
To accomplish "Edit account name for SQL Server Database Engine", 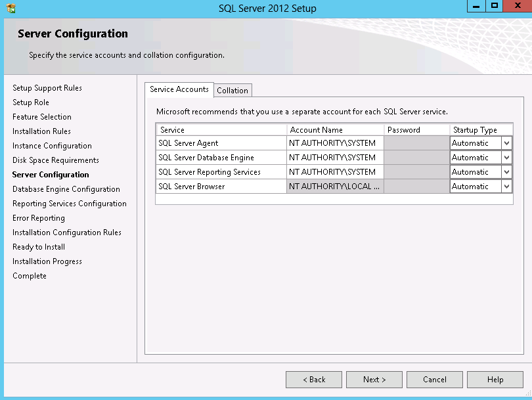I will point(335,158).
